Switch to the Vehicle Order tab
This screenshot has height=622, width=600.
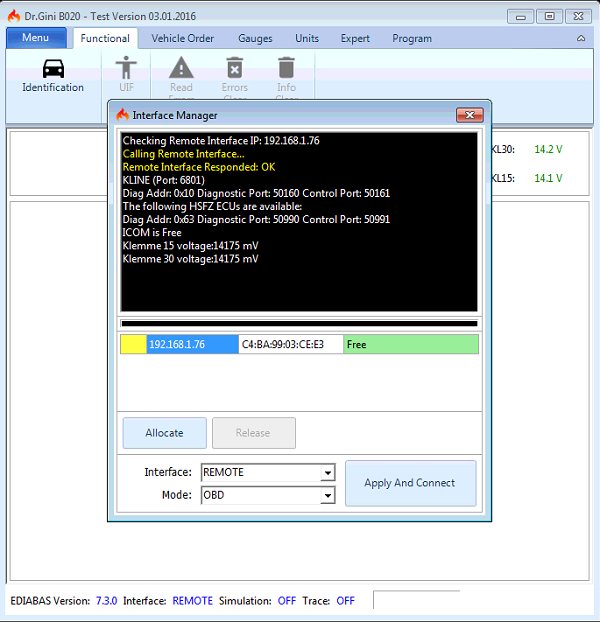182,39
